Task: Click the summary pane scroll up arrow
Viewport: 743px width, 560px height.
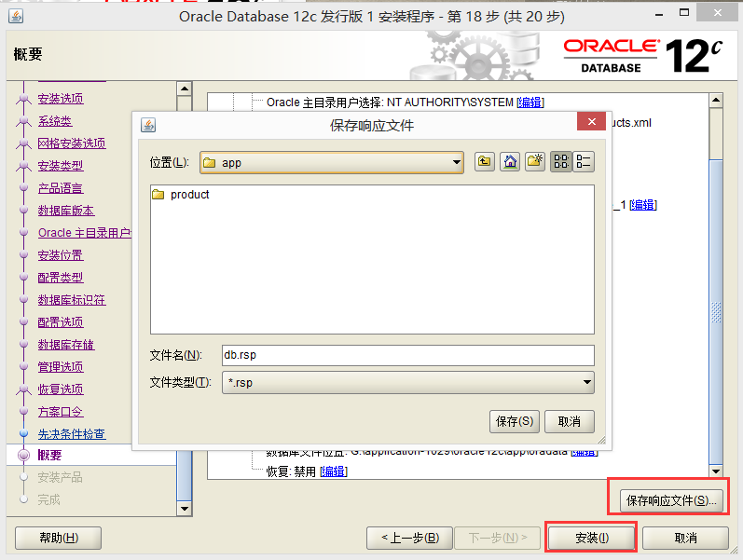Action: pyautogui.click(x=716, y=100)
